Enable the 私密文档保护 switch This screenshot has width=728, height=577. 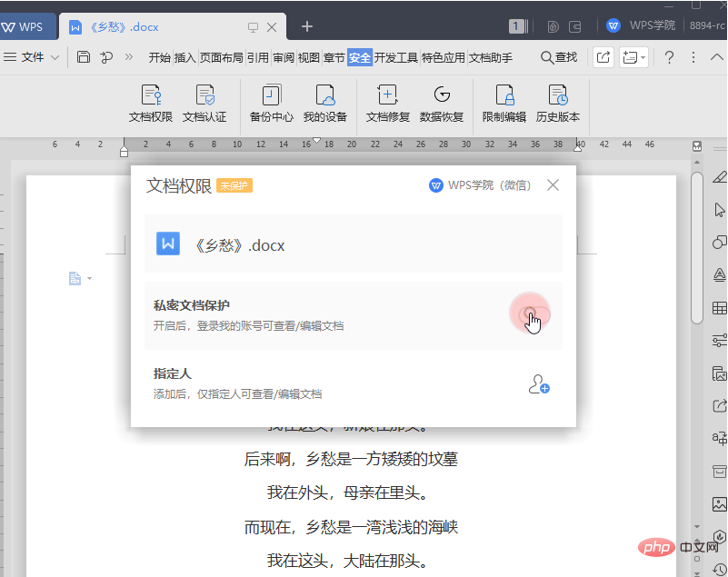point(534,314)
